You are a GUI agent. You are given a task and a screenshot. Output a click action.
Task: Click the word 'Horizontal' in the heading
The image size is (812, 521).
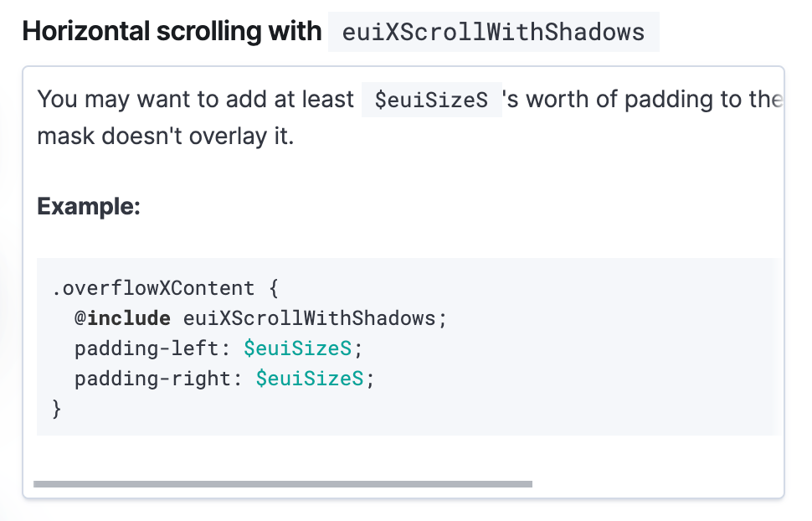click(86, 31)
